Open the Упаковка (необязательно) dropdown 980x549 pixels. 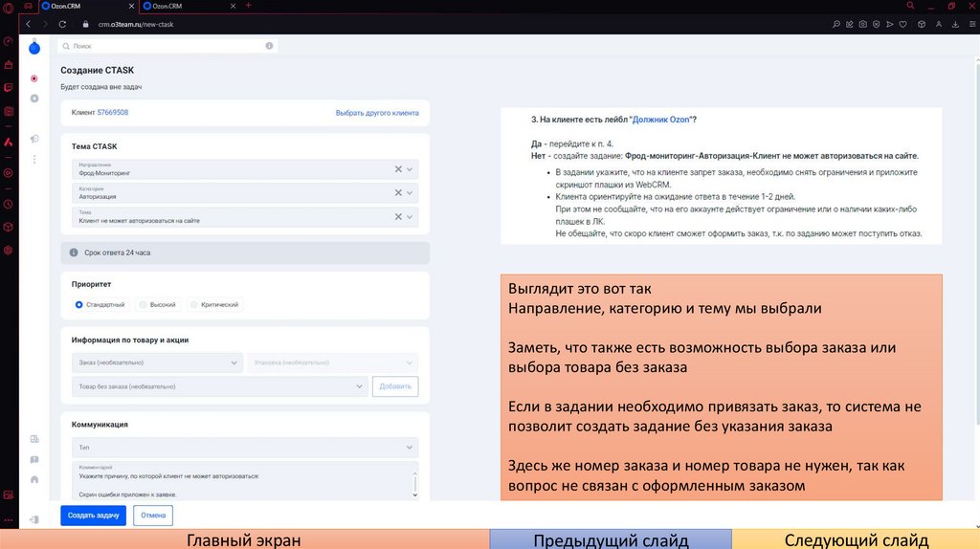coord(332,362)
